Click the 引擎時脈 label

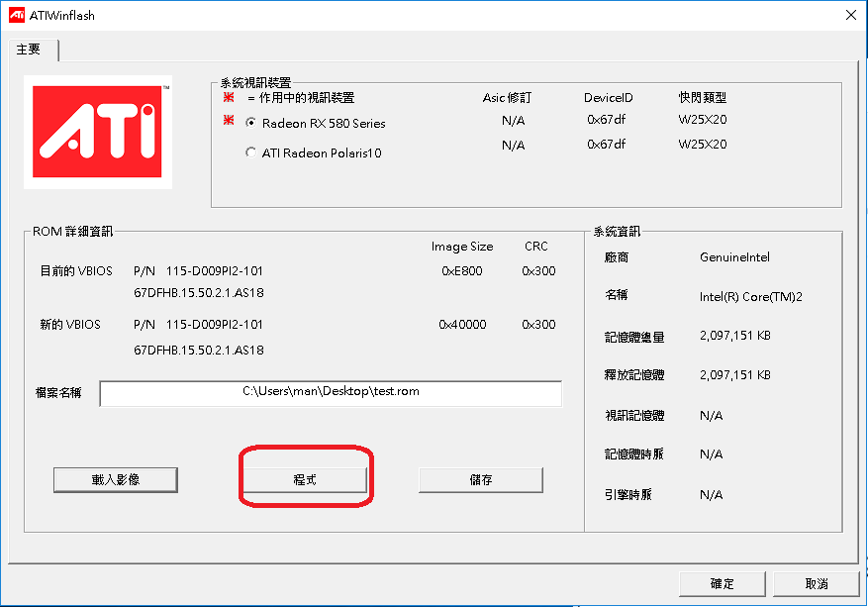[x=628, y=494]
